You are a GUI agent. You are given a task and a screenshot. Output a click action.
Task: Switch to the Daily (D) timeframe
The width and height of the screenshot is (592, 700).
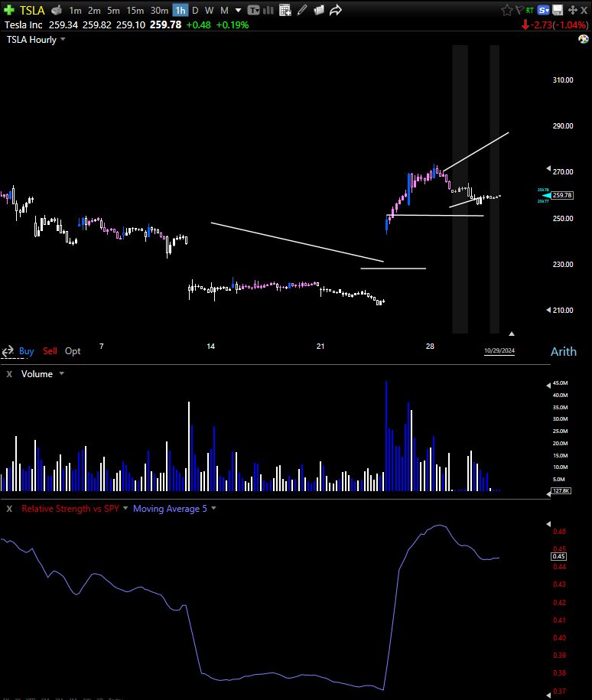[x=195, y=10]
